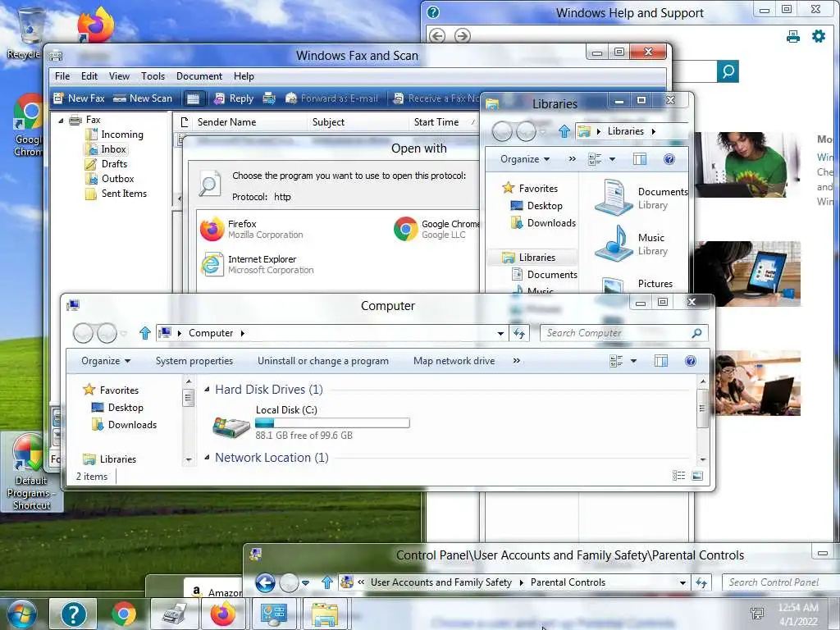This screenshot has height=630, width=840.
Task: Click the Reply toolbar button
Action: (234, 98)
